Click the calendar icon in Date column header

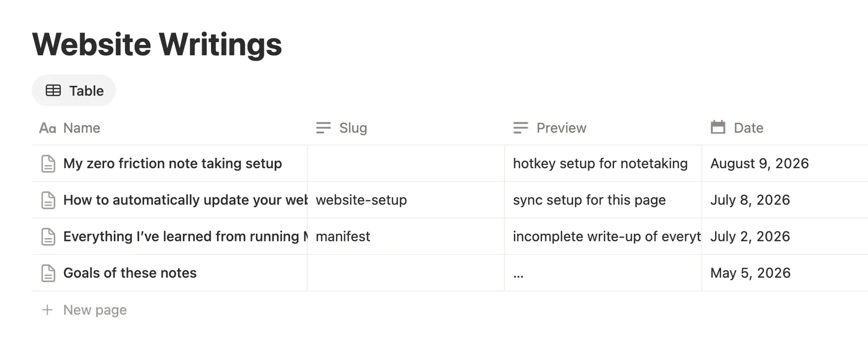718,127
